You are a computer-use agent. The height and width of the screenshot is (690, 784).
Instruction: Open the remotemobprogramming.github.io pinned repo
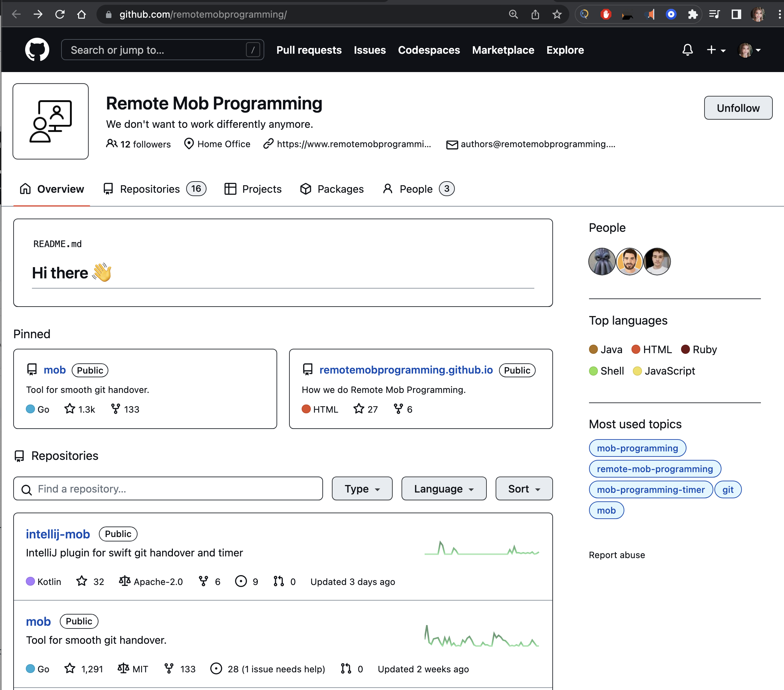406,370
